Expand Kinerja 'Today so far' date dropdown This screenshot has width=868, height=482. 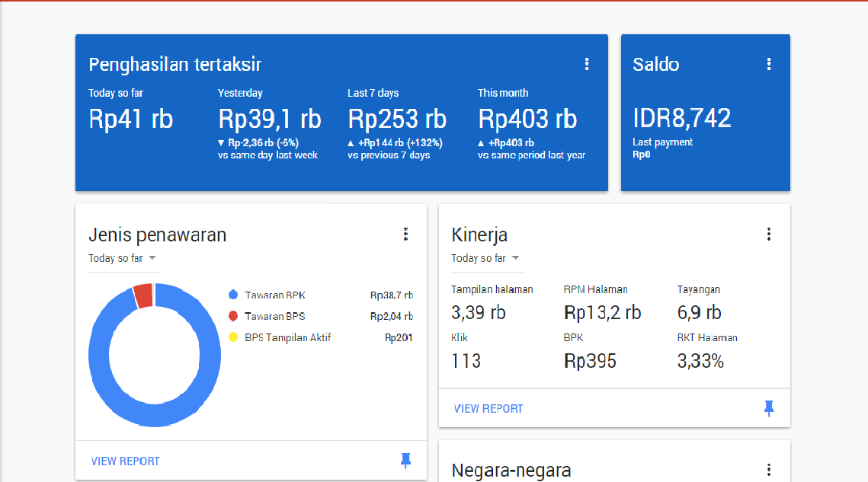(x=485, y=258)
